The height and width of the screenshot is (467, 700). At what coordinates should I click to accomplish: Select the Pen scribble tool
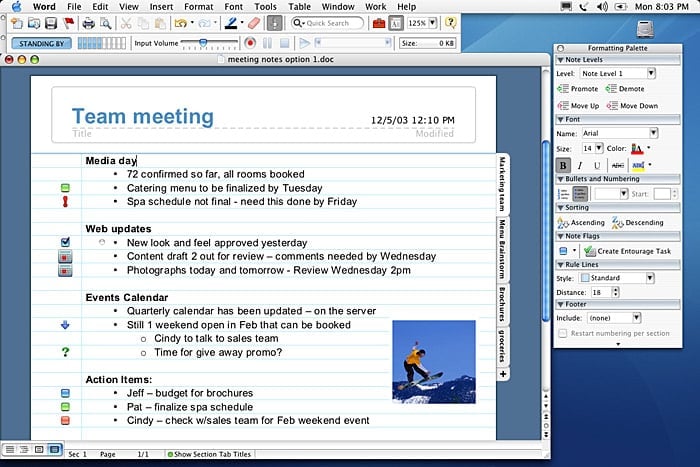click(231, 23)
